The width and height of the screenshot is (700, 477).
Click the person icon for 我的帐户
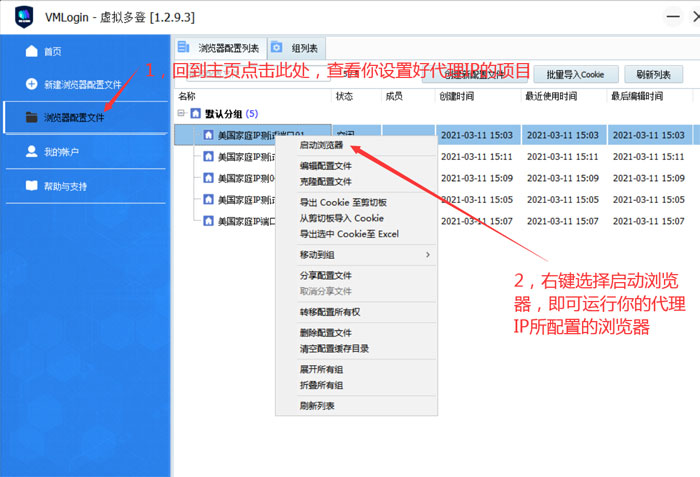32,151
